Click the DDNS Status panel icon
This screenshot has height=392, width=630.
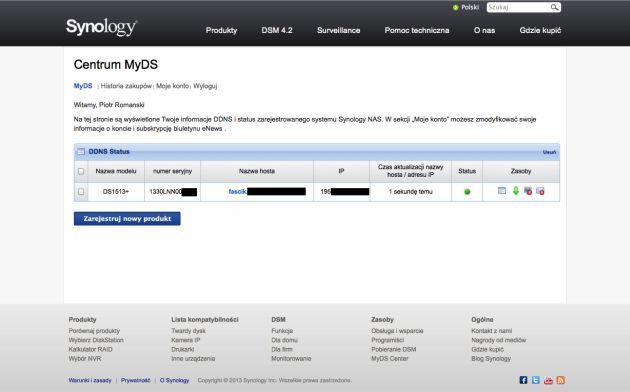click(81, 152)
